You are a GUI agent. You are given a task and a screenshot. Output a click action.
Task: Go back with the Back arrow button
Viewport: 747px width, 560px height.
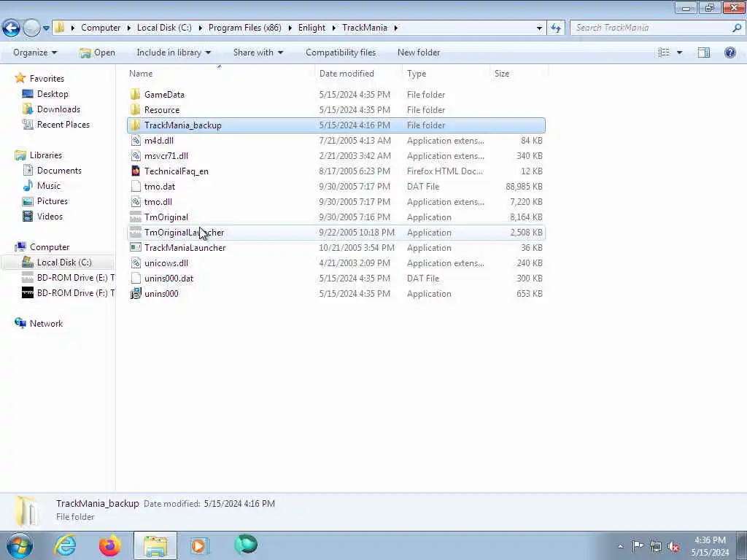pyautogui.click(x=12, y=28)
